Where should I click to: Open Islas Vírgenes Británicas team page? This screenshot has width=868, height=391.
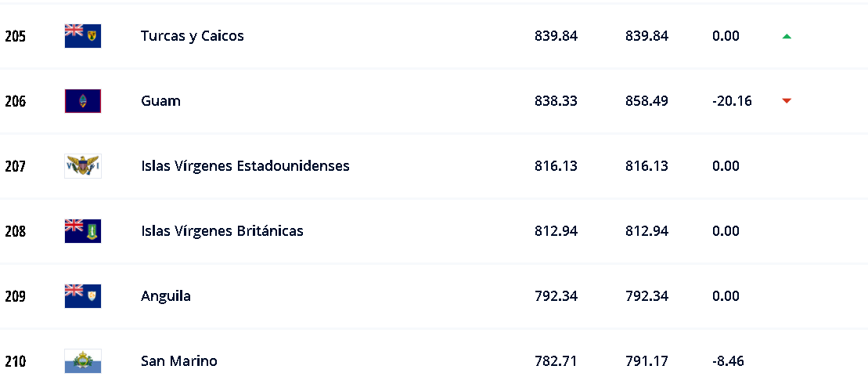pos(222,231)
